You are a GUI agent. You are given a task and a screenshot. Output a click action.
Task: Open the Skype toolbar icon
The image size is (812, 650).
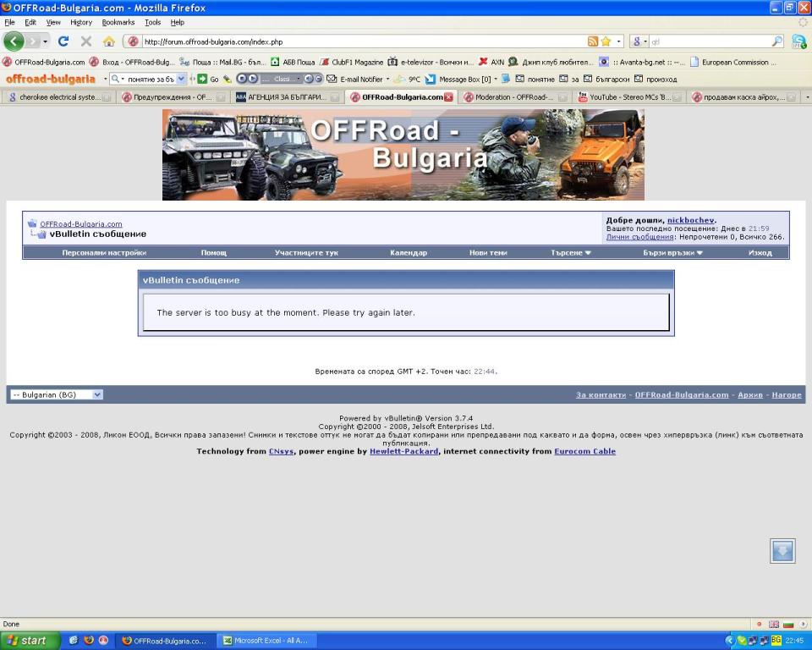coord(798,41)
